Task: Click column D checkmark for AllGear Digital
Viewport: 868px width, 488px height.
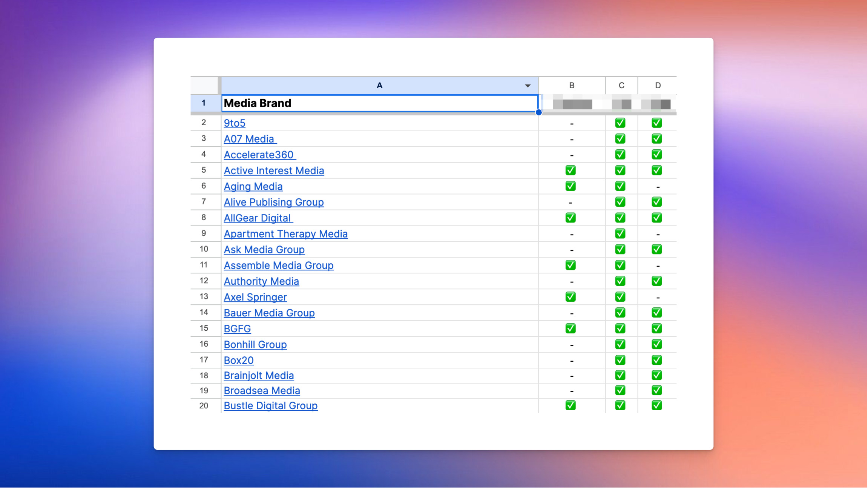Action: pyautogui.click(x=657, y=218)
